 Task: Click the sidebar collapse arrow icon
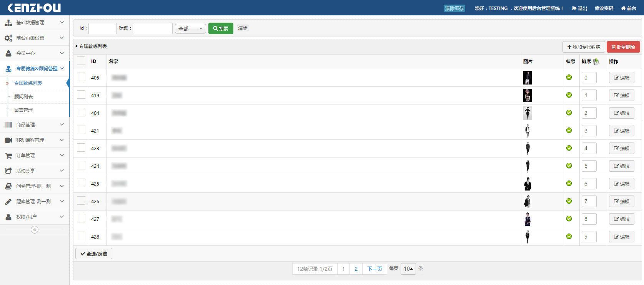35,230
